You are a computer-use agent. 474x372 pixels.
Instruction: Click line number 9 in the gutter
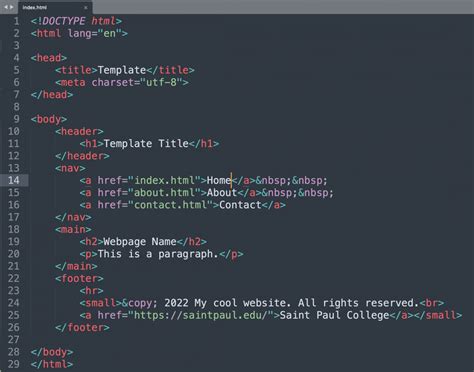coord(16,119)
